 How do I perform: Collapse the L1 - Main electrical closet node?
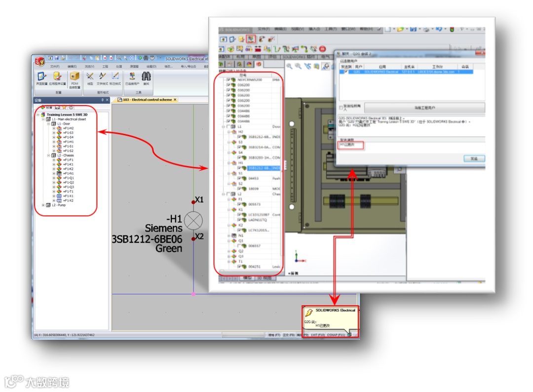pos(43,119)
